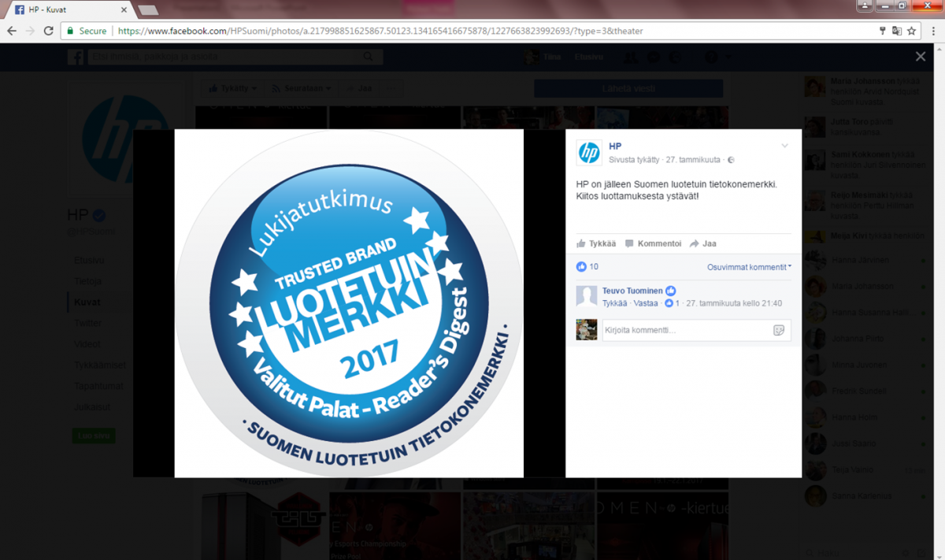
Task: Click the browser forward arrow
Action: tap(30, 31)
